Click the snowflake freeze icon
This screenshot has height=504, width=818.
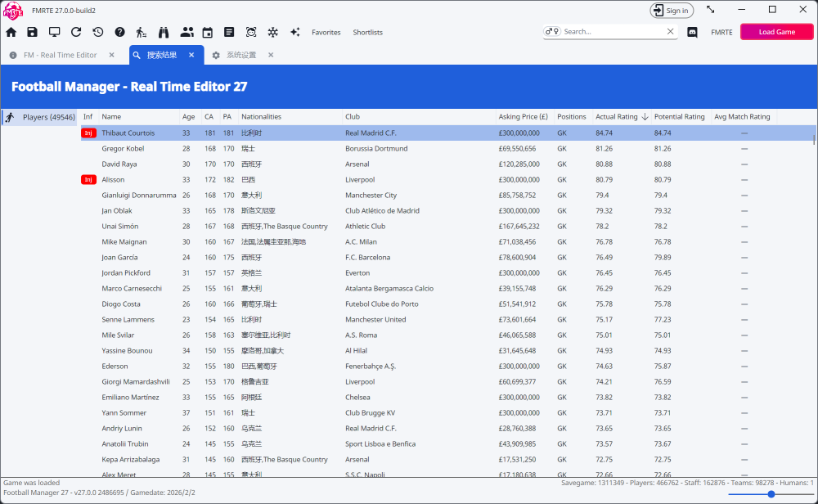(x=273, y=33)
